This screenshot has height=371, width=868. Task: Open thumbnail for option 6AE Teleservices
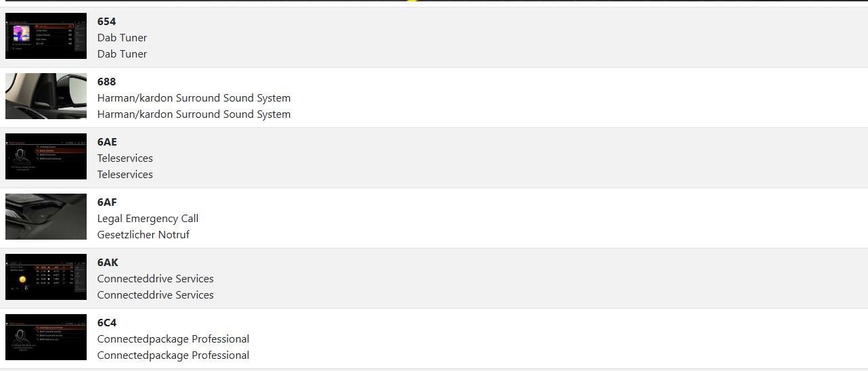pos(46,156)
